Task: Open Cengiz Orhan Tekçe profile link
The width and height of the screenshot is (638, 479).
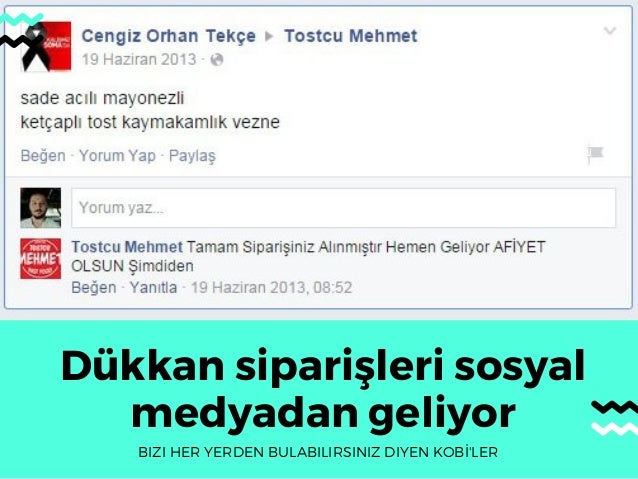Action: 168,36
